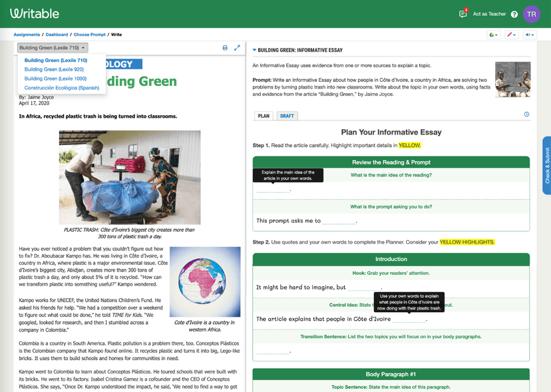Expand the article to fullscreen
This screenshot has width=551, height=392.
[238, 48]
